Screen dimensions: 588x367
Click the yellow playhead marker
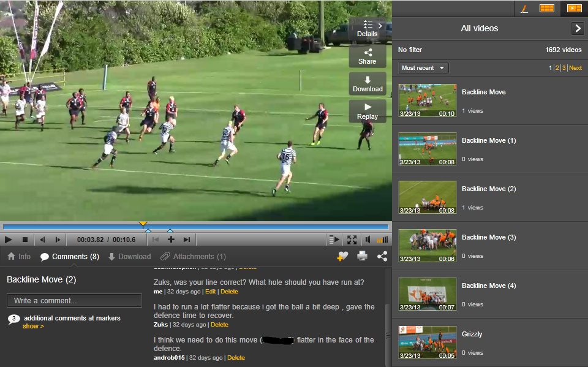pyautogui.click(x=143, y=225)
